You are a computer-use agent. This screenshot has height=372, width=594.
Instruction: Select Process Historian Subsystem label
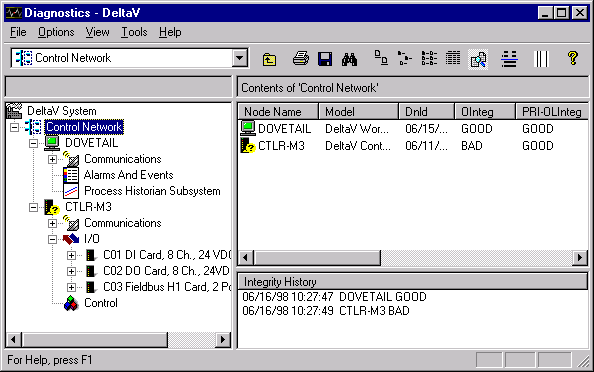[152, 191]
